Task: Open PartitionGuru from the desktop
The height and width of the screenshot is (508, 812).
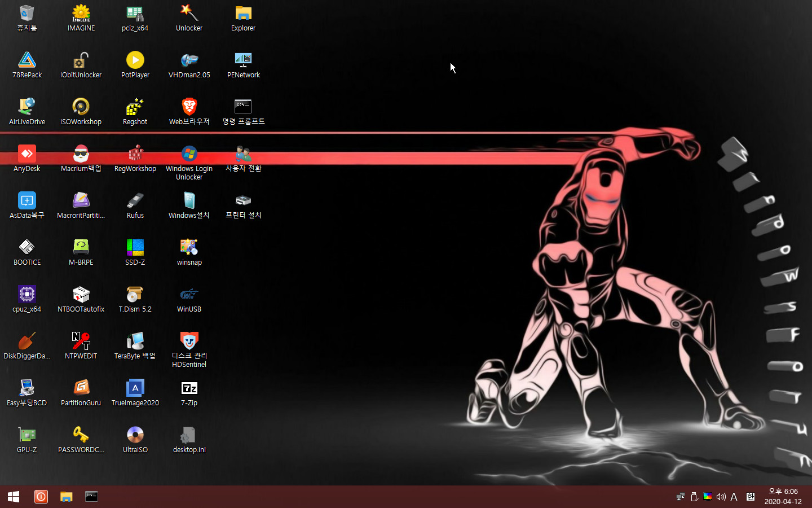Action: pos(81,393)
